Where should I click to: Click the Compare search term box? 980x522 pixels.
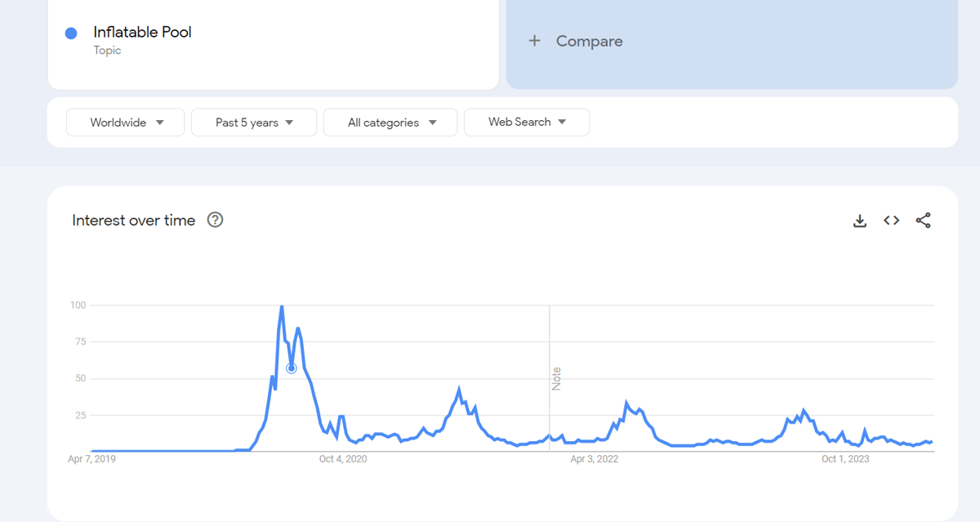pyautogui.click(x=732, y=41)
